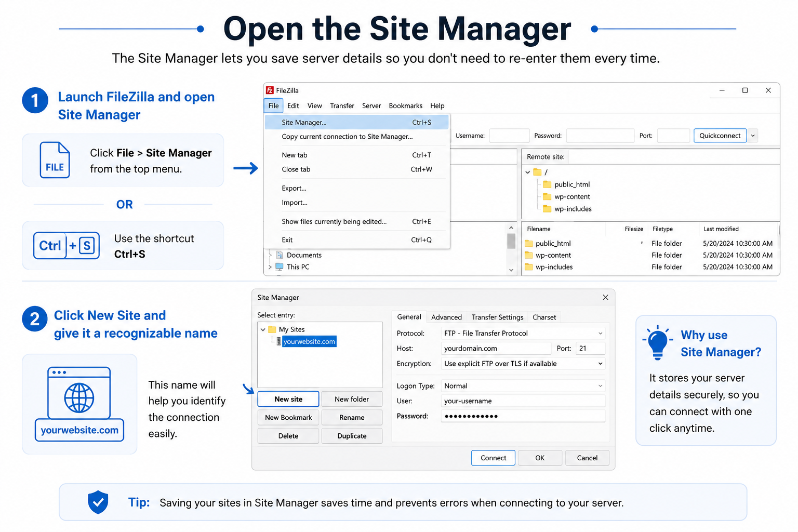Screen dimensions: 798x532
Task: Click the My Sites folder icon
Action: [x=272, y=329]
